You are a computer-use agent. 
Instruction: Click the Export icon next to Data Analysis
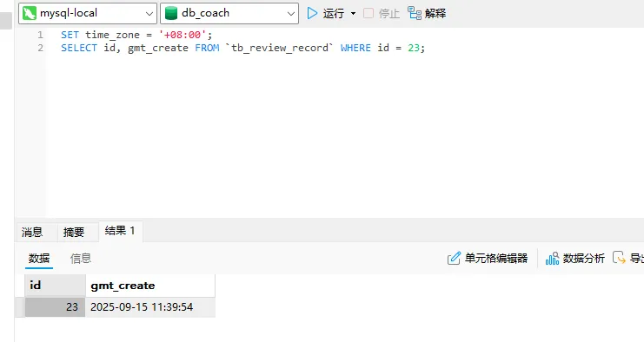(x=619, y=258)
